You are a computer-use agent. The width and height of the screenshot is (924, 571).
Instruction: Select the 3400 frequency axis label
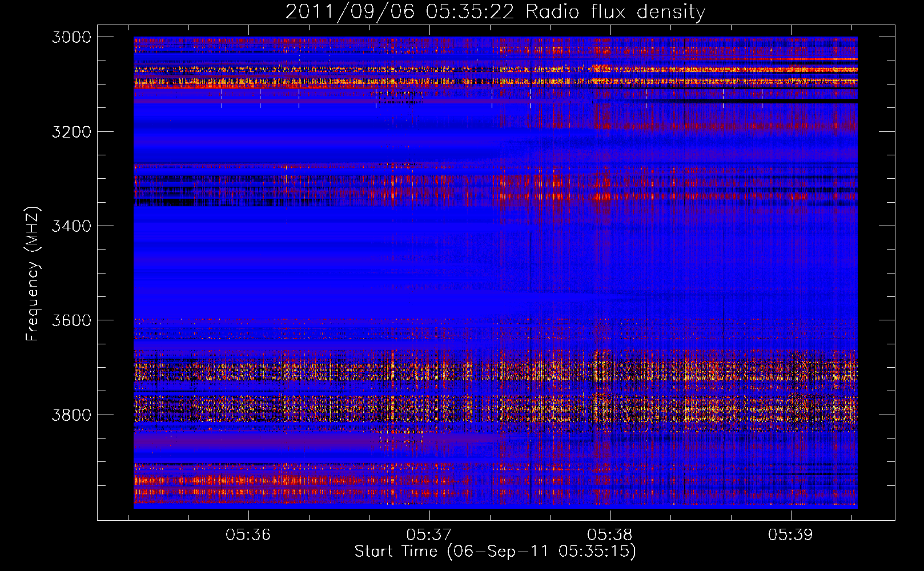coord(71,226)
